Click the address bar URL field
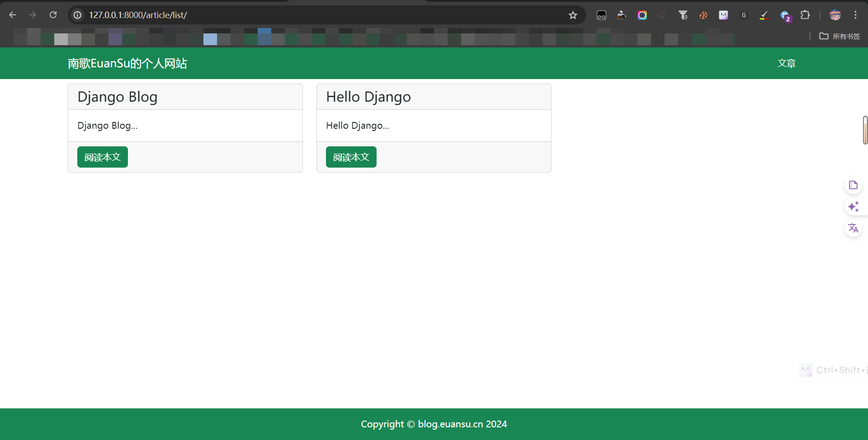The image size is (868, 440). (x=316, y=15)
